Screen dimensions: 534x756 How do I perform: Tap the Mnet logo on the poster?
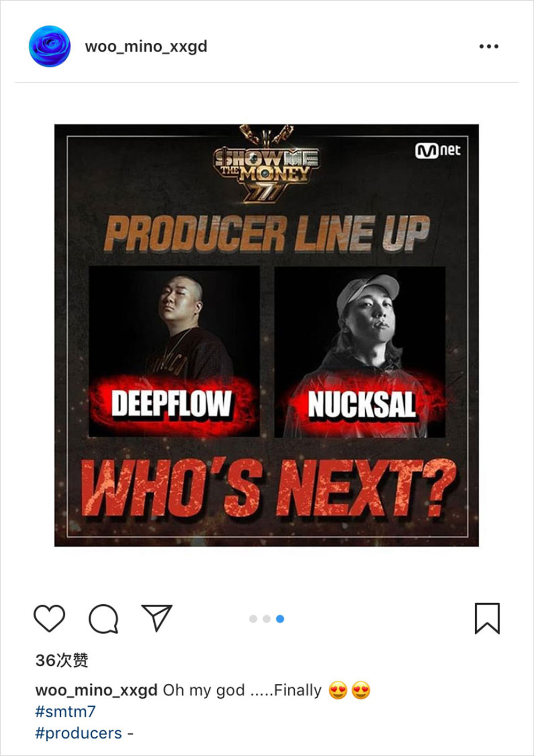[438, 150]
